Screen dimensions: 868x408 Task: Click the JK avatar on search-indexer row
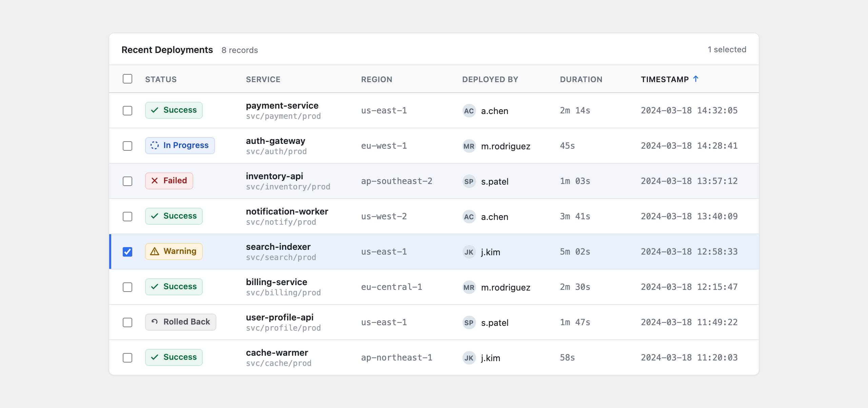pos(469,252)
